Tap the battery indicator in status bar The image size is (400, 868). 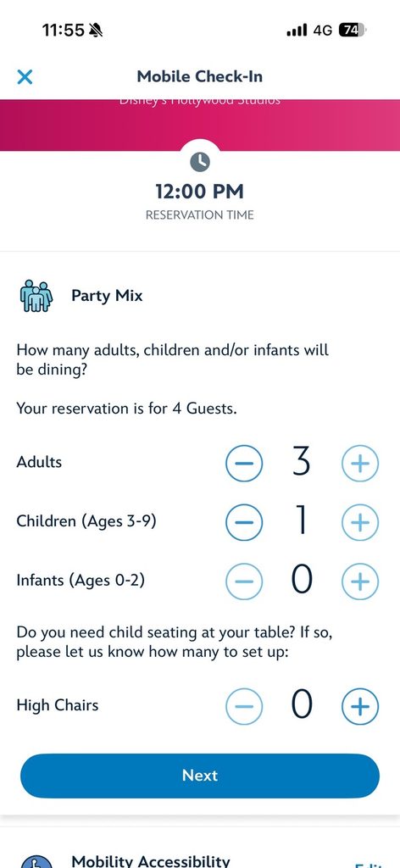pyautogui.click(x=352, y=30)
